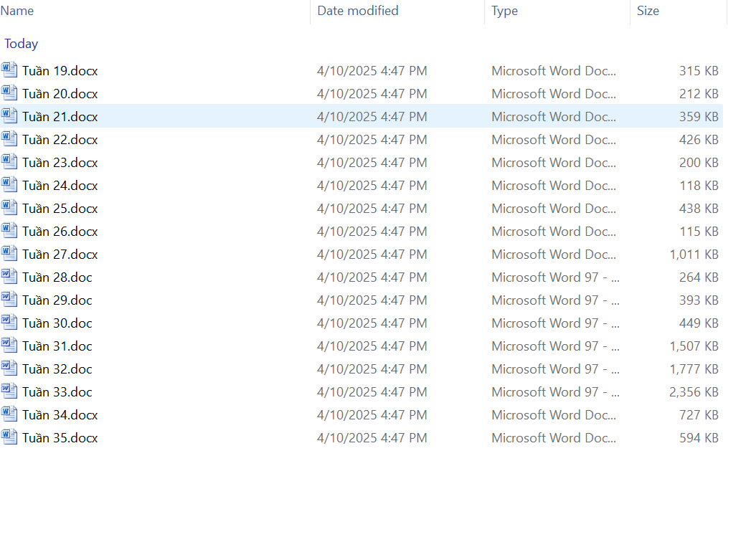
Task: Select the Word icon next to Tuần 22.docx
Action: point(9,139)
